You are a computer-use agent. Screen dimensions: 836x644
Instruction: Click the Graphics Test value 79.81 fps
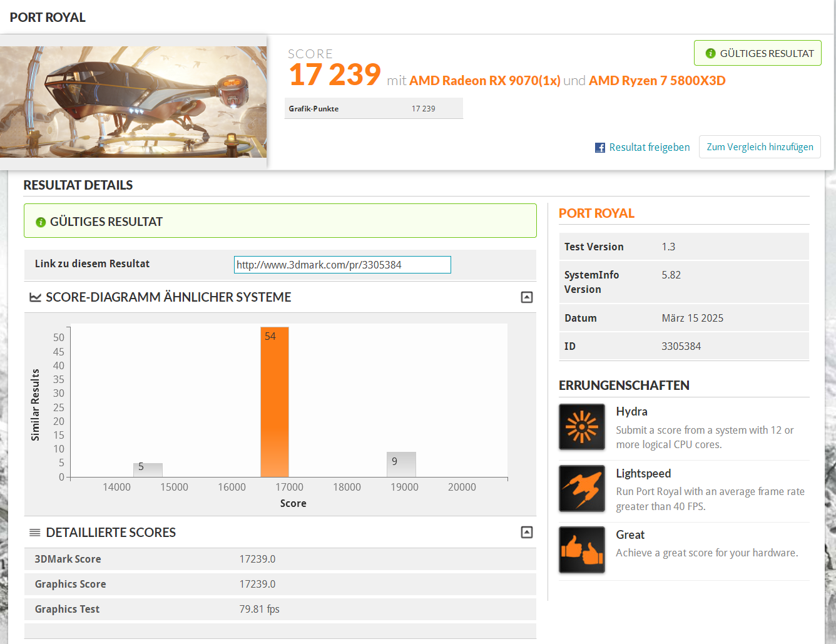coord(259,609)
